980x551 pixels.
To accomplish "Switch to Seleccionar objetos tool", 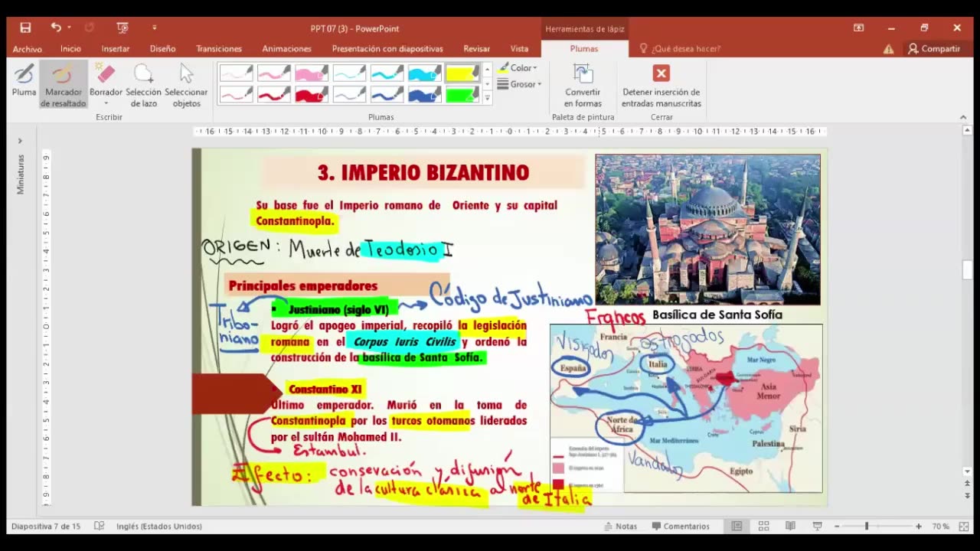I will pos(186,85).
